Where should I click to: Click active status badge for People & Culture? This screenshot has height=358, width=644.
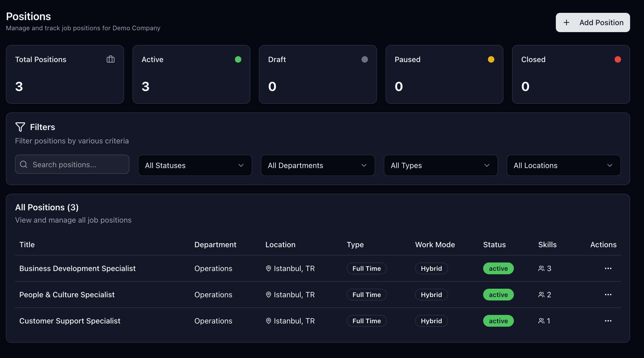tap(498, 295)
